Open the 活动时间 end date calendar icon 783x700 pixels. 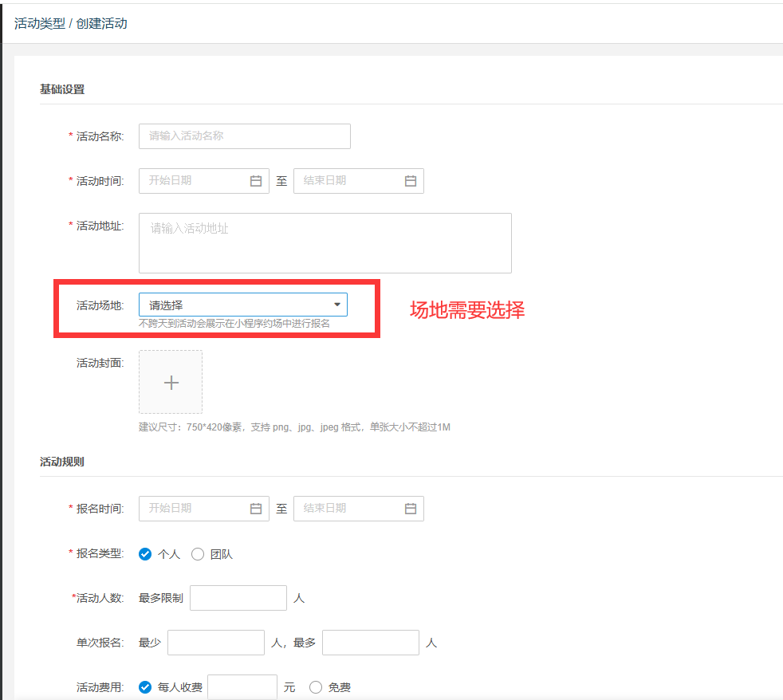[411, 180]
